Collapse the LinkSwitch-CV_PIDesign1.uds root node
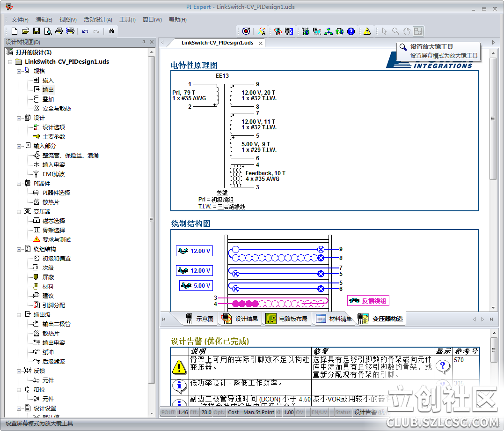 pos(10,62)
